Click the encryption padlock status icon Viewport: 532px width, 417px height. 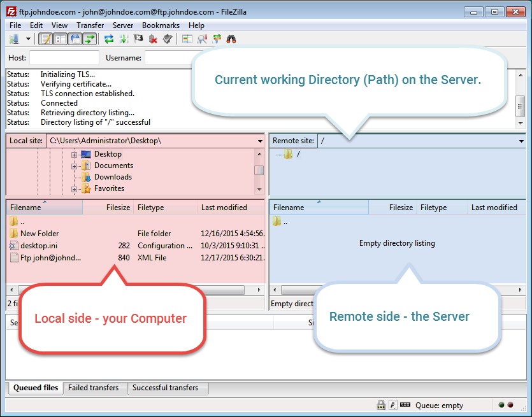(381, 405)
